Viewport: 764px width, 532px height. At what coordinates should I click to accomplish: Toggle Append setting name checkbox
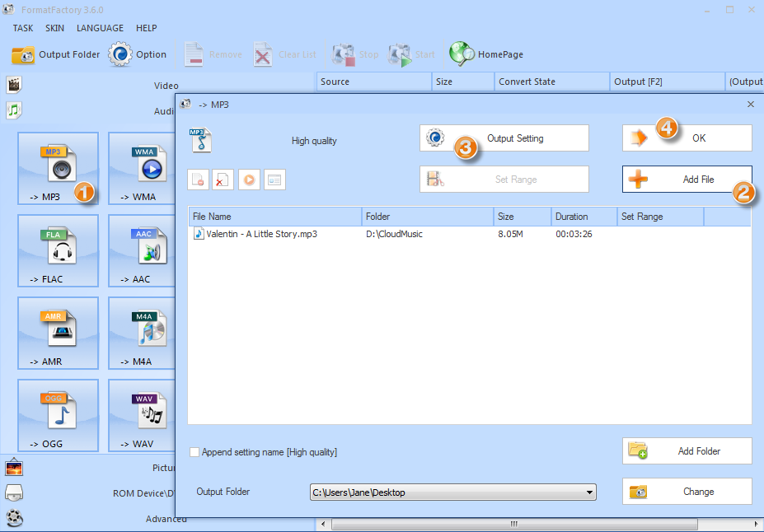[x=195, y=452]
